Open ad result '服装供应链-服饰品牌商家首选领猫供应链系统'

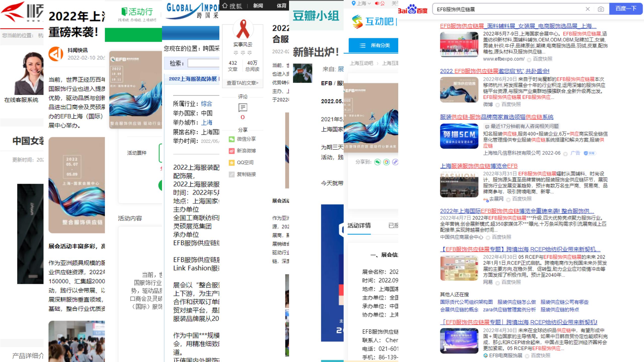tap(497, 117)
